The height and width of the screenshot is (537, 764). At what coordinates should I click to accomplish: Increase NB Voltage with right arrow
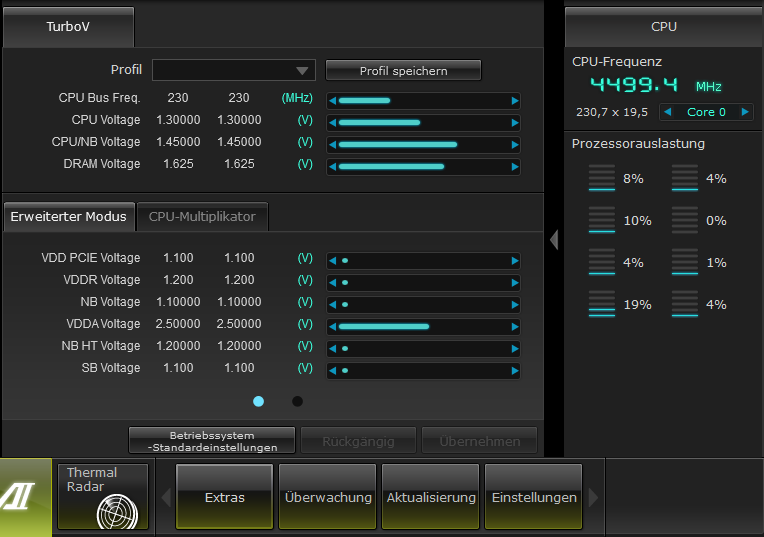pos(515,305)
